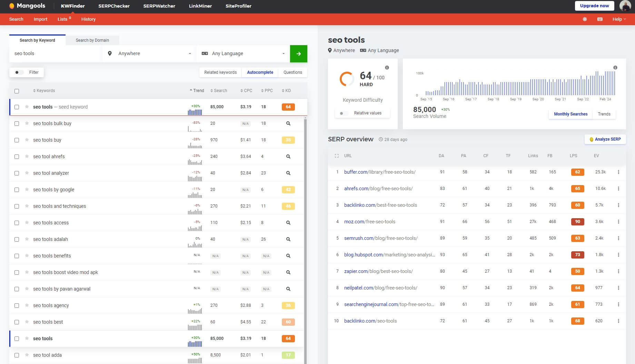Screen dimensions: 635x364
Task: Open SERPChecker from the top menu
Action: (114, 6)
